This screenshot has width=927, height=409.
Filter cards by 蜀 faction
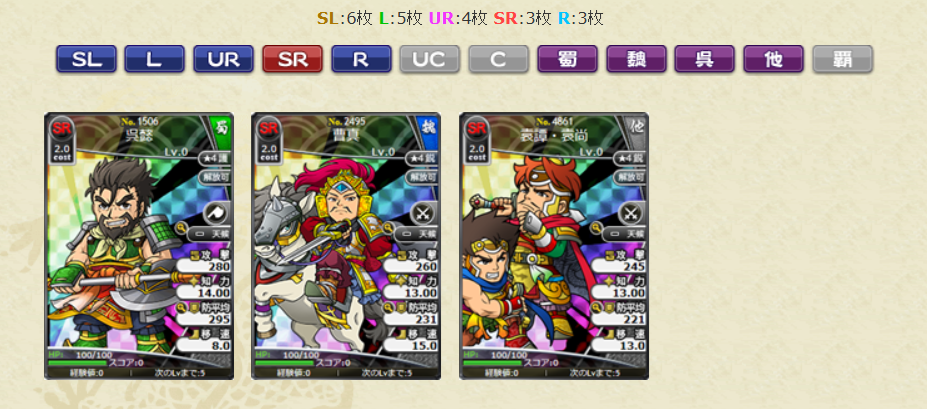point(568,59)
